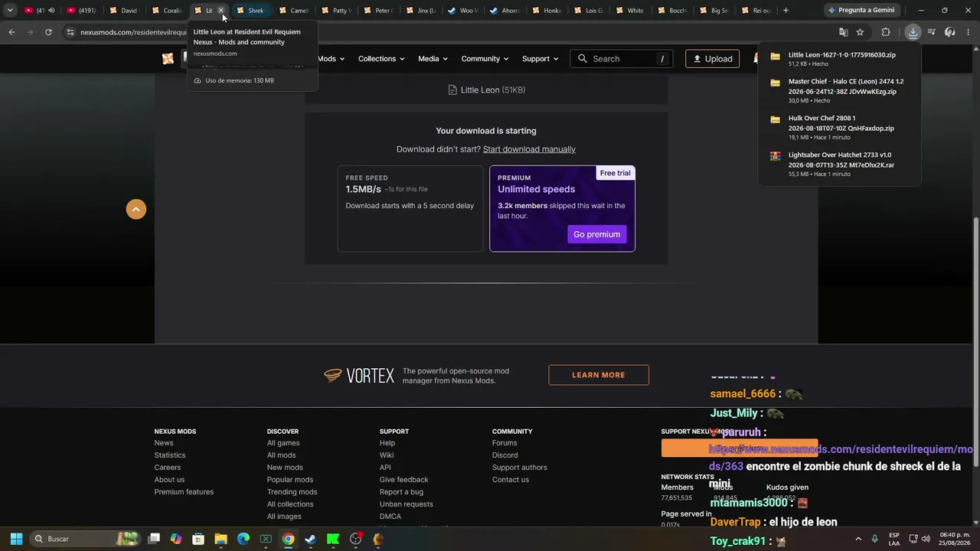Open the Statistics footer link
980x551 pixels.
point(170,455)
